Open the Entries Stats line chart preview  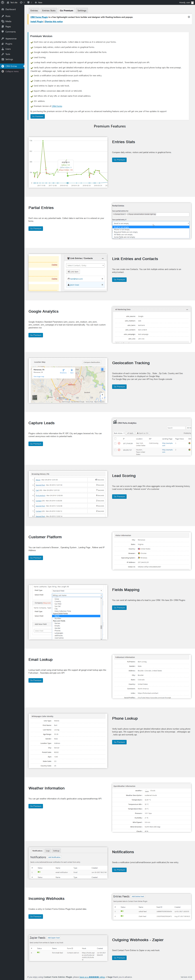(68, 162)
